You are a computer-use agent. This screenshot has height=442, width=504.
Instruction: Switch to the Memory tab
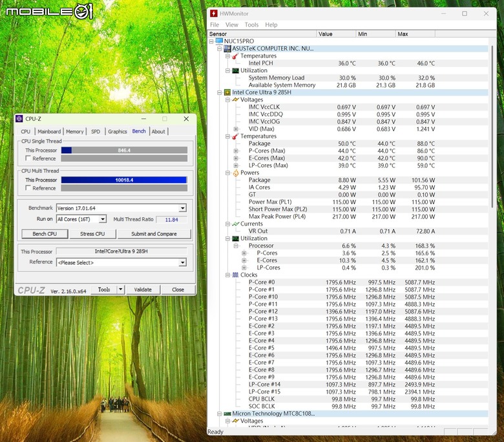74,131
